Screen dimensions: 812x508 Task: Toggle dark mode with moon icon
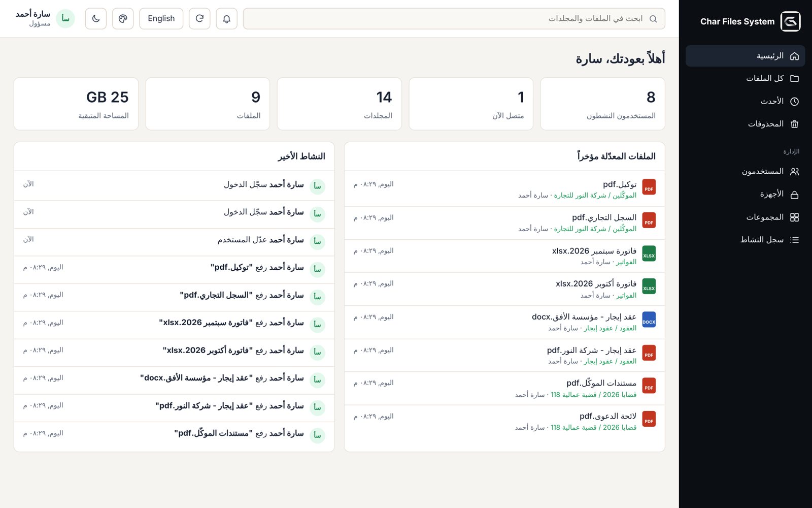pyautogui.click(x=96, y=19)
